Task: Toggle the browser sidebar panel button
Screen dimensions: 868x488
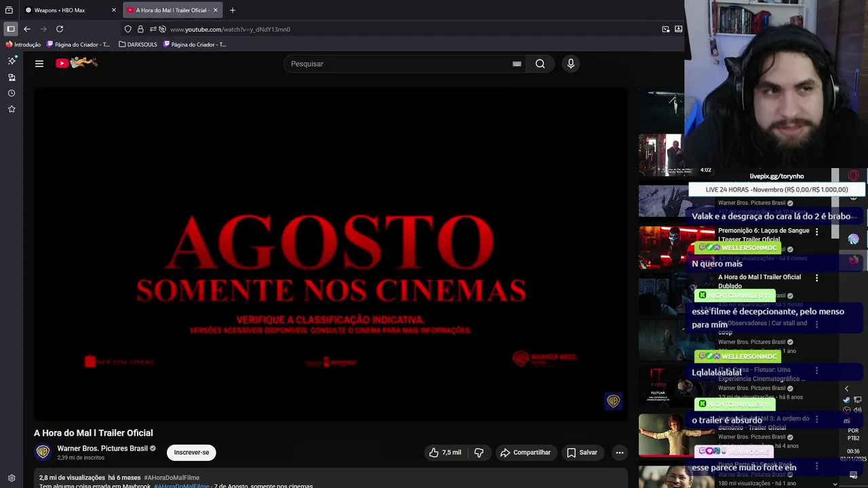Action: 11,29
